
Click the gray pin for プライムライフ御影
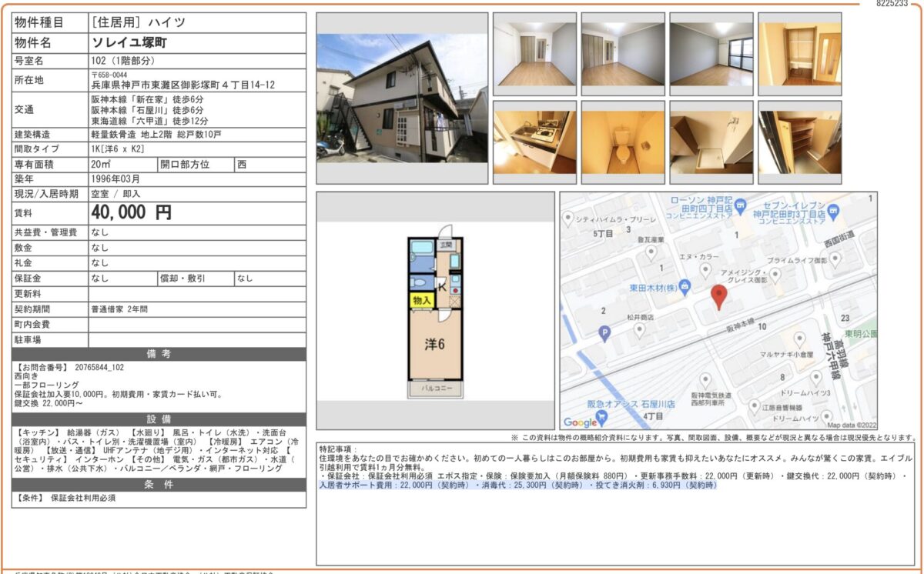point(775,274)
